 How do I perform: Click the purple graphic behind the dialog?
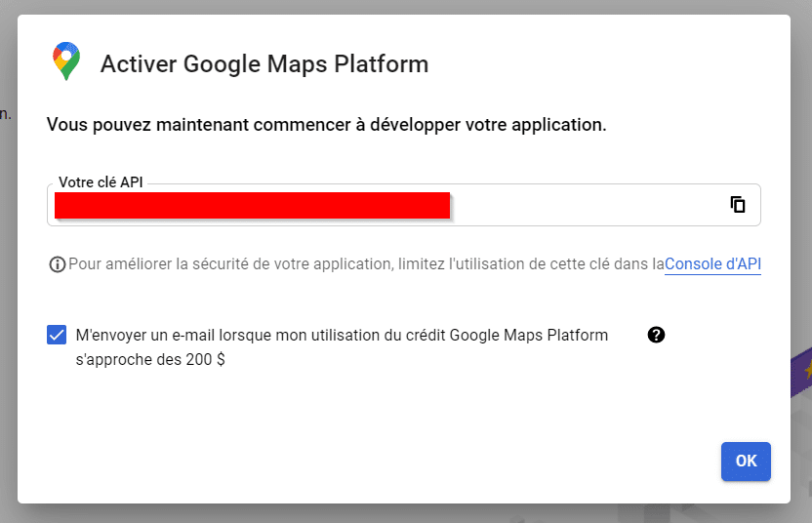point(800,373)
